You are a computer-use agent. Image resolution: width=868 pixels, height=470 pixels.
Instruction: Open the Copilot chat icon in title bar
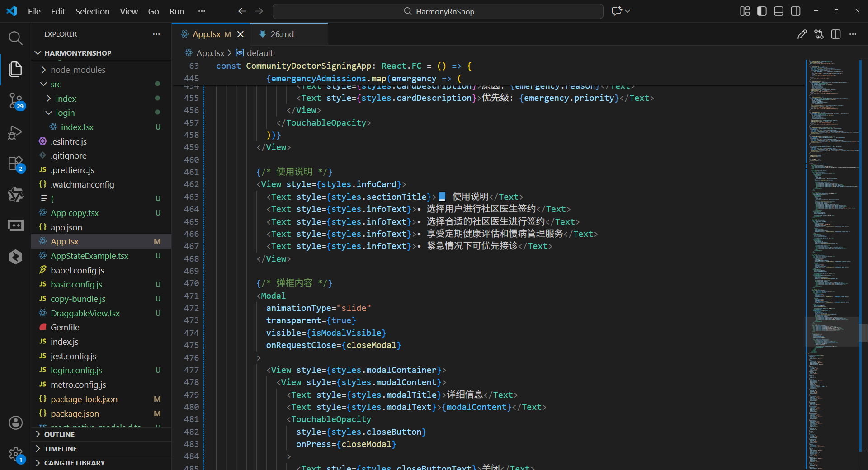616,11
